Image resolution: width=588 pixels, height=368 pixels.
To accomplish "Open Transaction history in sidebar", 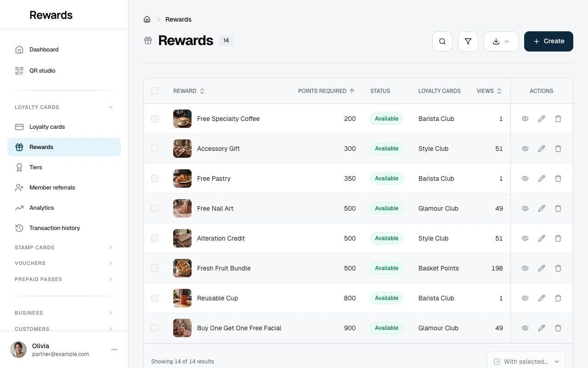I will coord(64,228).
